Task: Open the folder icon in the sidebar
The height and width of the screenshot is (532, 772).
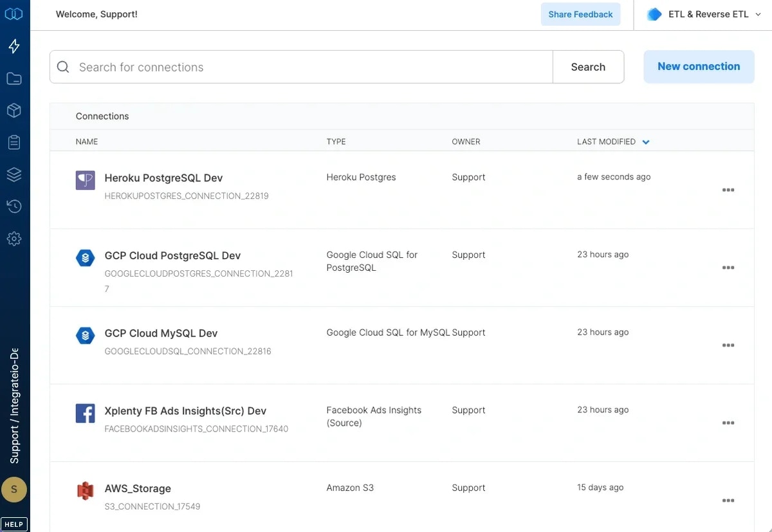Action: click(14, 78)
